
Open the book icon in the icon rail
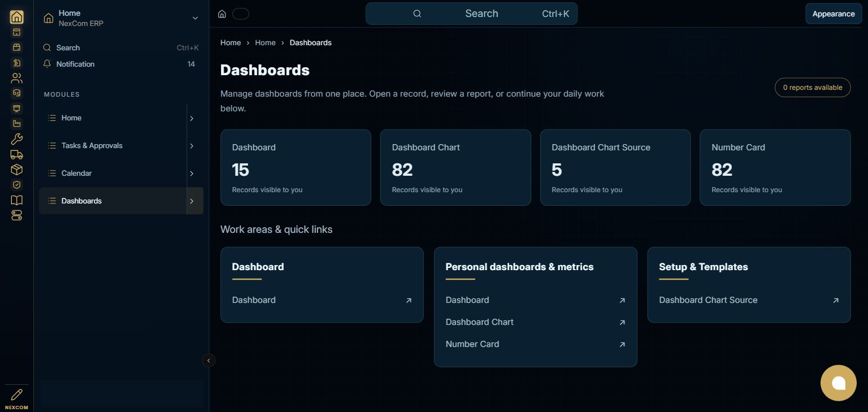(17, 200)
